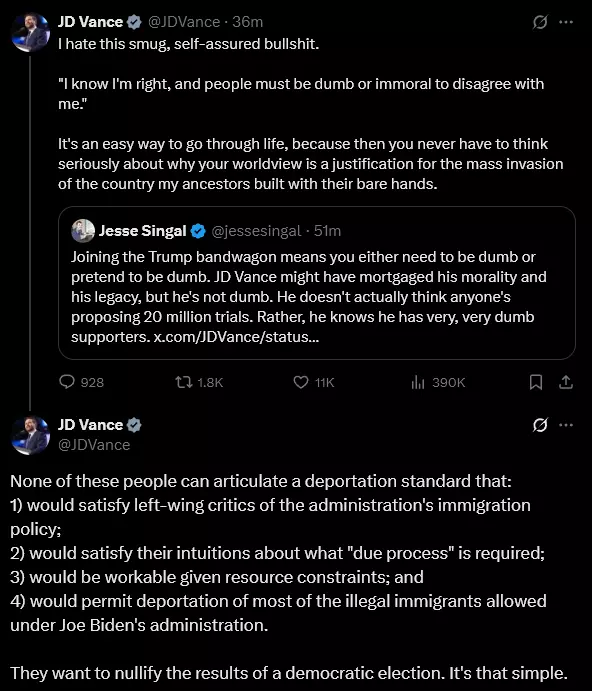This screenshot has height=691, width=592.
Task: Bookmark the first JD Vance tweet
Action: coord(536,382)
